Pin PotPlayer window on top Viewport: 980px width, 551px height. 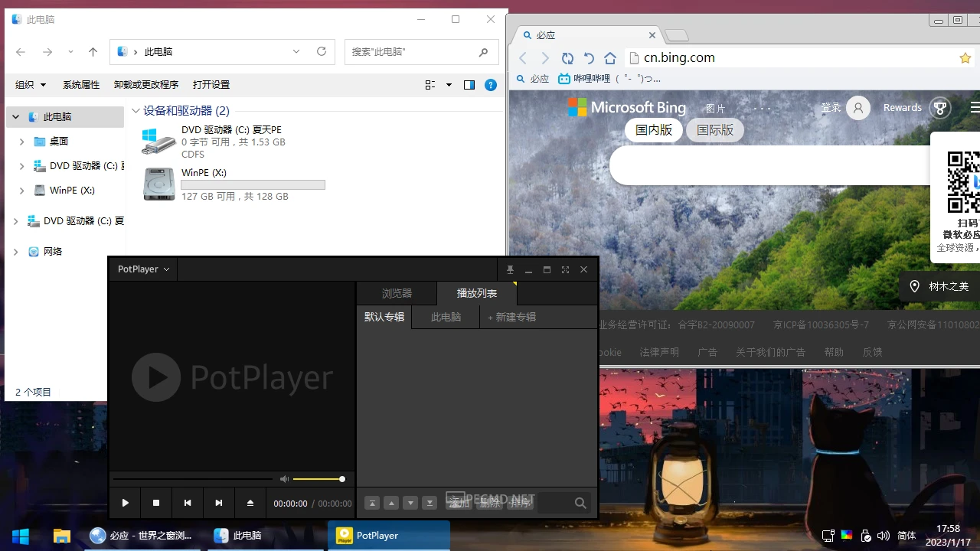tap(510, 269)
